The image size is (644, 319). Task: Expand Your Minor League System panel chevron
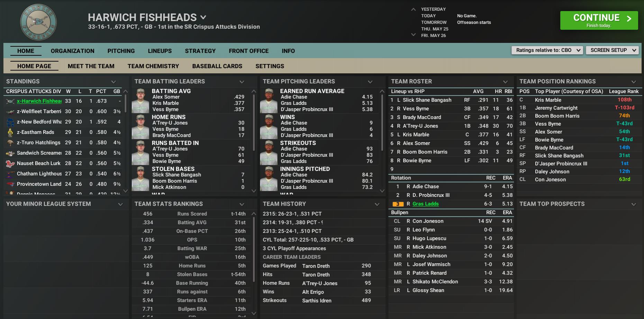click(x=120, y=204)
